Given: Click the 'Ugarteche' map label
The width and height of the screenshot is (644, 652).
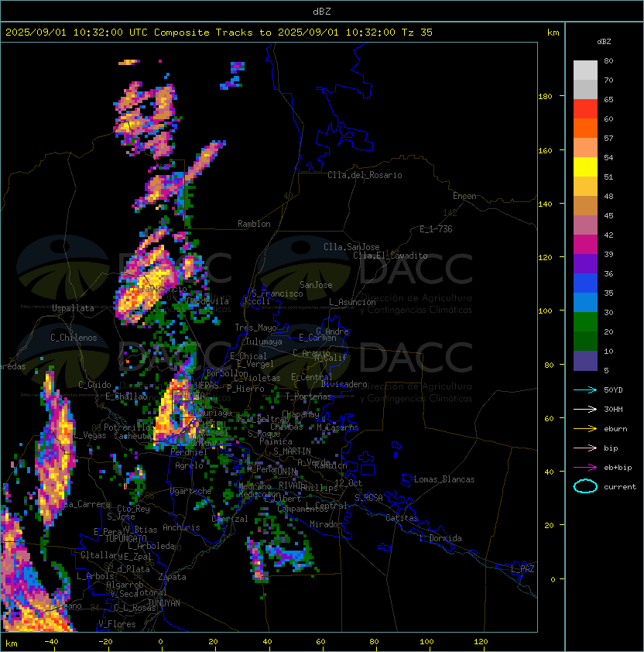Looking at the screenshot, I should (x=191, y=491).
